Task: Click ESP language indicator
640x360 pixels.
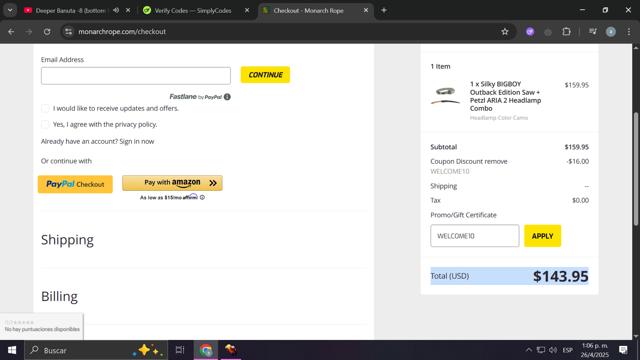Action: [567, 350]
